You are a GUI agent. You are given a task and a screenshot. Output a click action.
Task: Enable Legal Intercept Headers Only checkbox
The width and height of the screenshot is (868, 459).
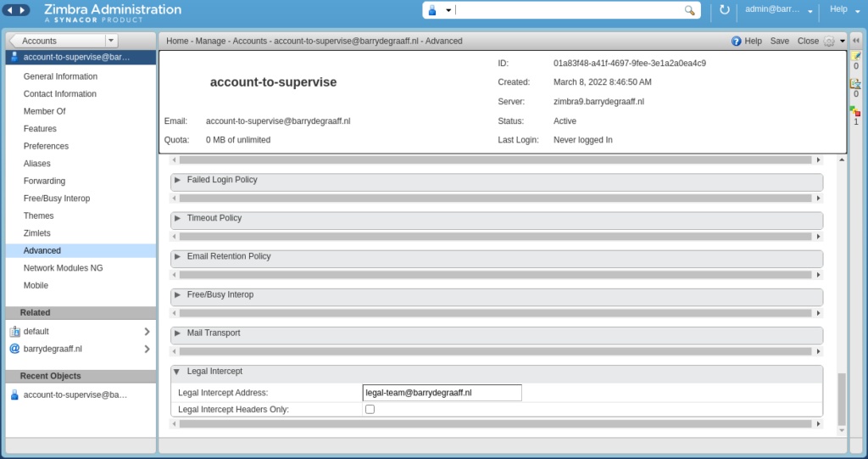tap(370, 410)
